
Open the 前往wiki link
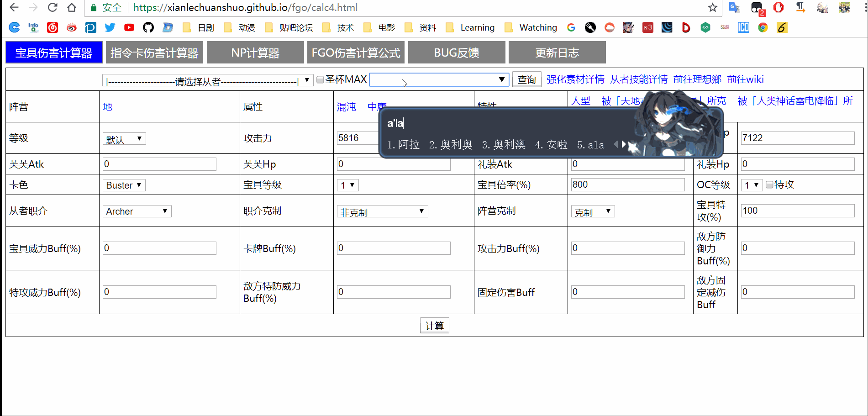(745, 79)
